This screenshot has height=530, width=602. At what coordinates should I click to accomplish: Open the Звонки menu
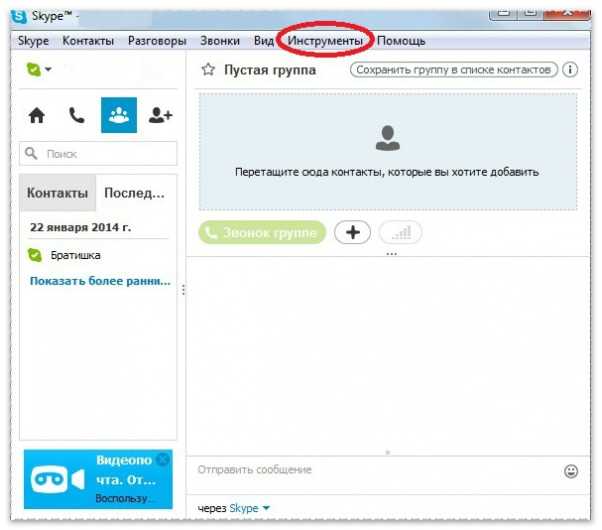click(x=220, y=41)
